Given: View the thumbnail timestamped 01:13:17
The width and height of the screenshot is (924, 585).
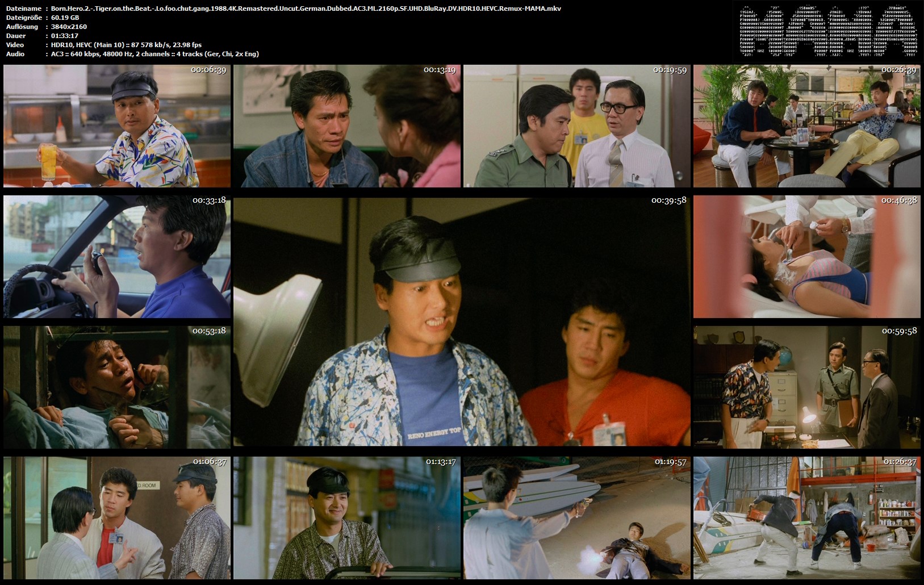Looking at the screenshot, I should click(x=347, y=518).
